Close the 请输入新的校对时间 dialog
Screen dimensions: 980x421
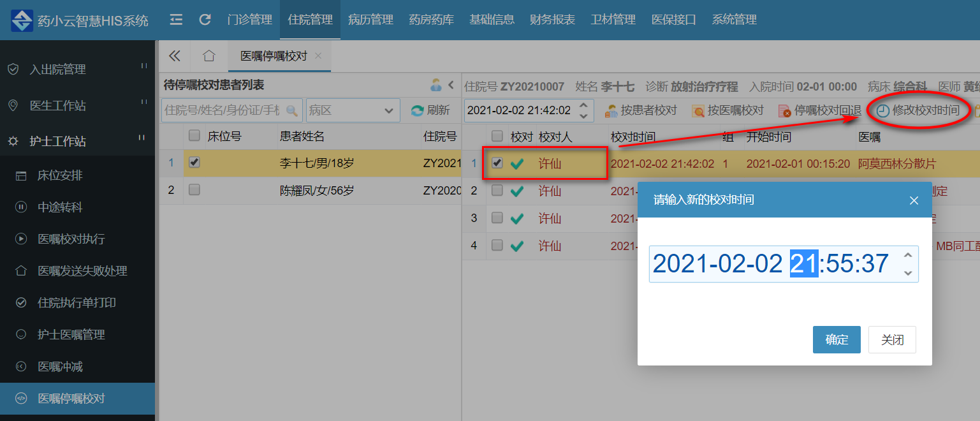pyautogui.click(x=914, y=200)
